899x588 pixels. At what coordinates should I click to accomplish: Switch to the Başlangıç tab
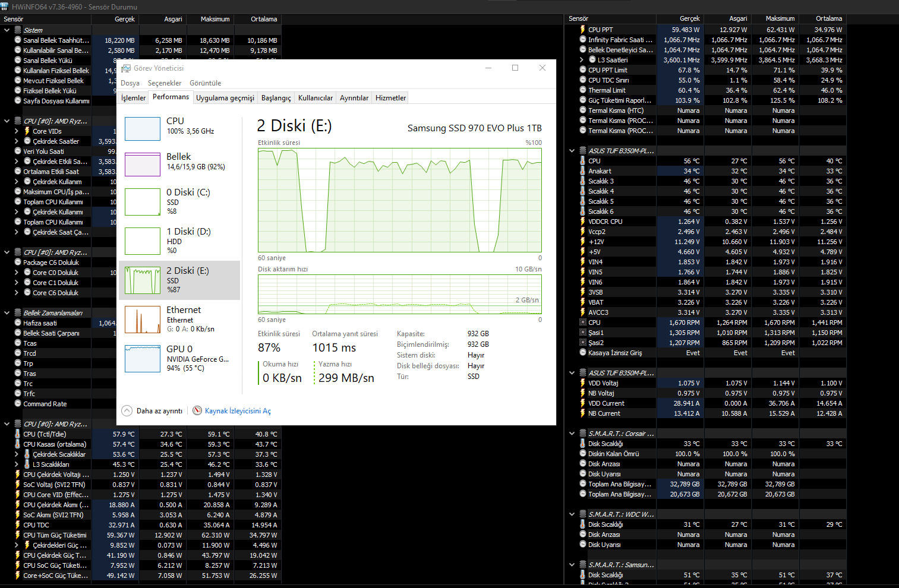pyautogui.click(x=276, y=98)
